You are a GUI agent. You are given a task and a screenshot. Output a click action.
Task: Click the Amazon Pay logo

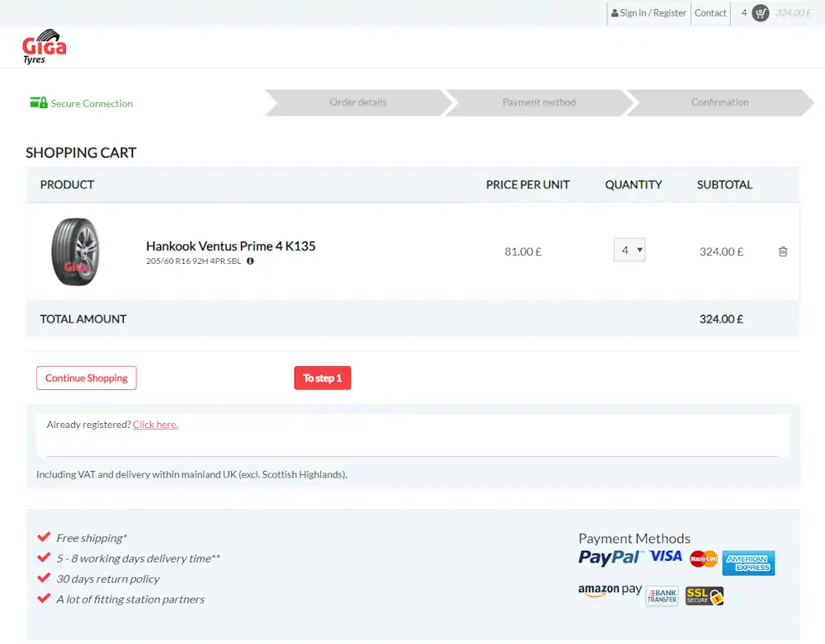pos(610,590)
